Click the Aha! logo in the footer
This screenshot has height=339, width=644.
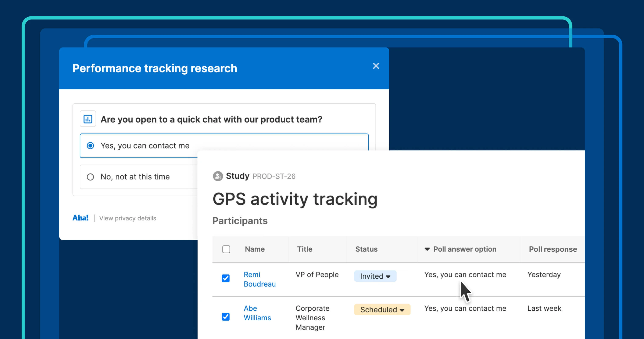(x=80, y=218)
